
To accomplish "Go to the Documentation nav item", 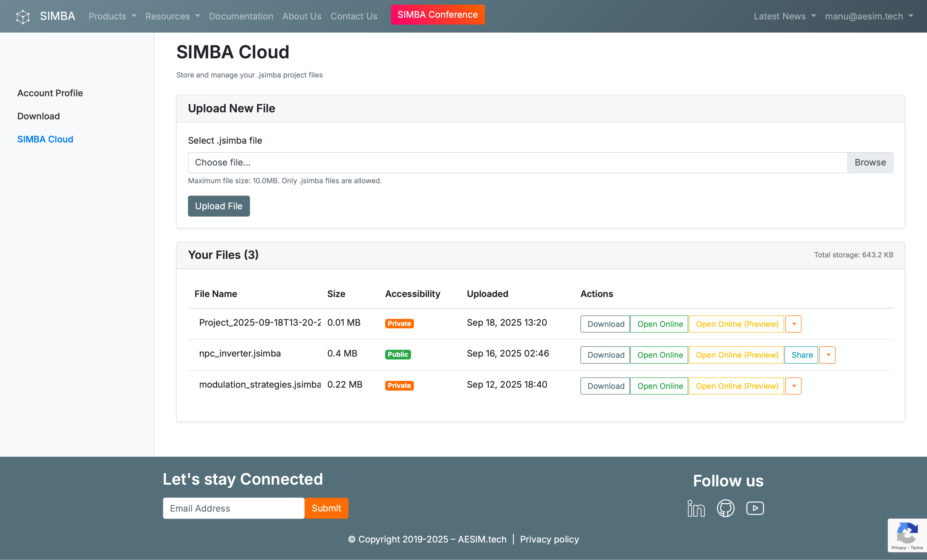I will tap(241, 16).
